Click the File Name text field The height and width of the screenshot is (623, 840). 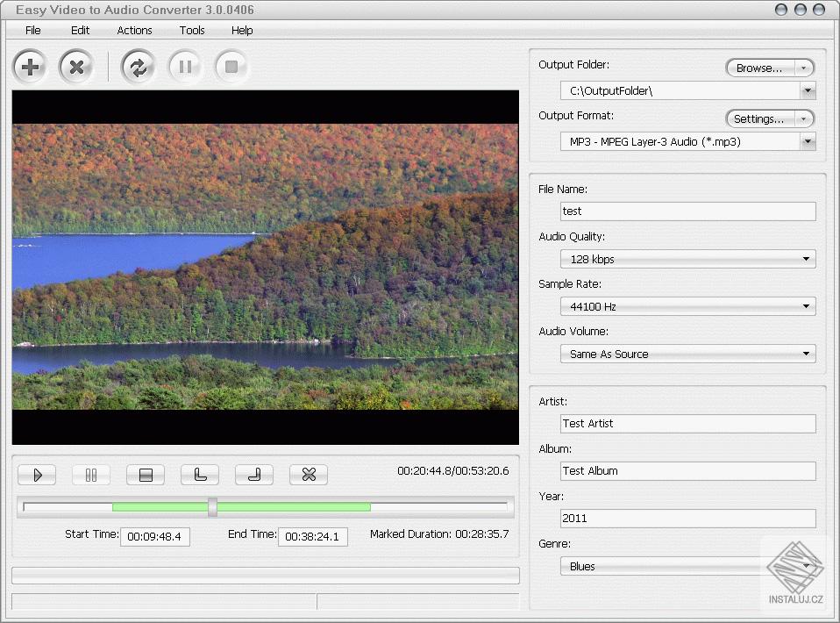[687, 211]
